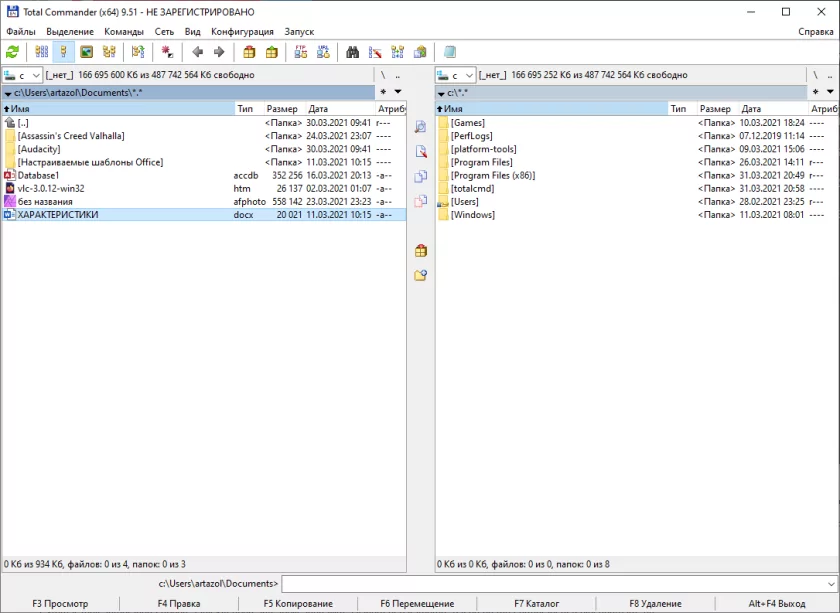Screen dimensions: 840x613
Task: Click the F3 Просмотр button
Action: pos(60,604)
